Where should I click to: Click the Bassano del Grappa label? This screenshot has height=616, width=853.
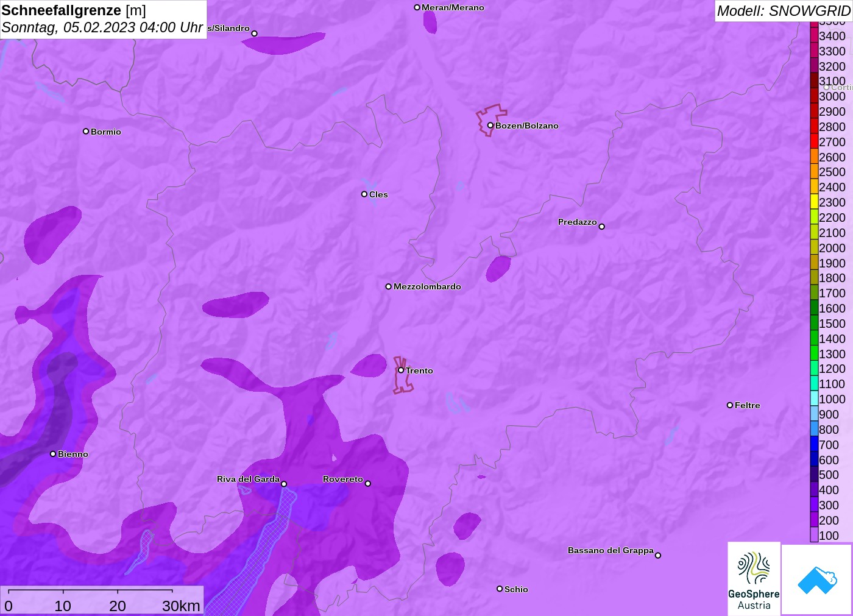tap(611, 550)
